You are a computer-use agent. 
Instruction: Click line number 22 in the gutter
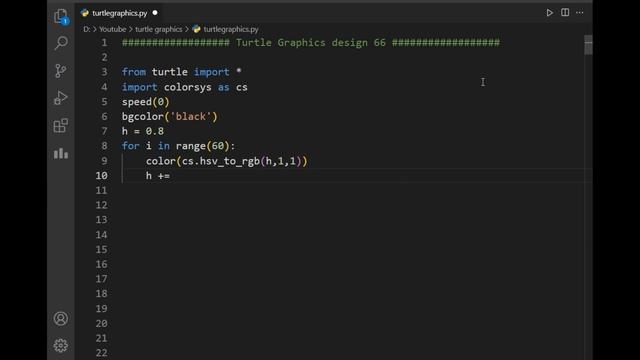pyautogui.click(x=102, y=353)
